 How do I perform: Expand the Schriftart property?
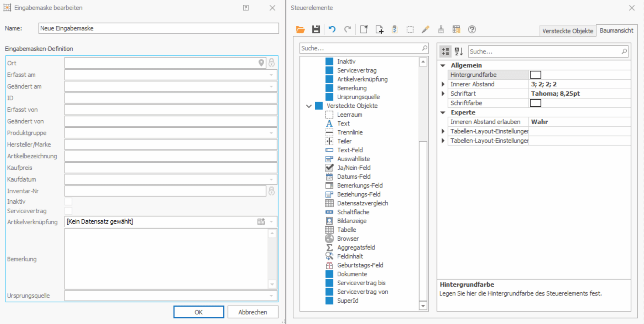coord(443,94)
